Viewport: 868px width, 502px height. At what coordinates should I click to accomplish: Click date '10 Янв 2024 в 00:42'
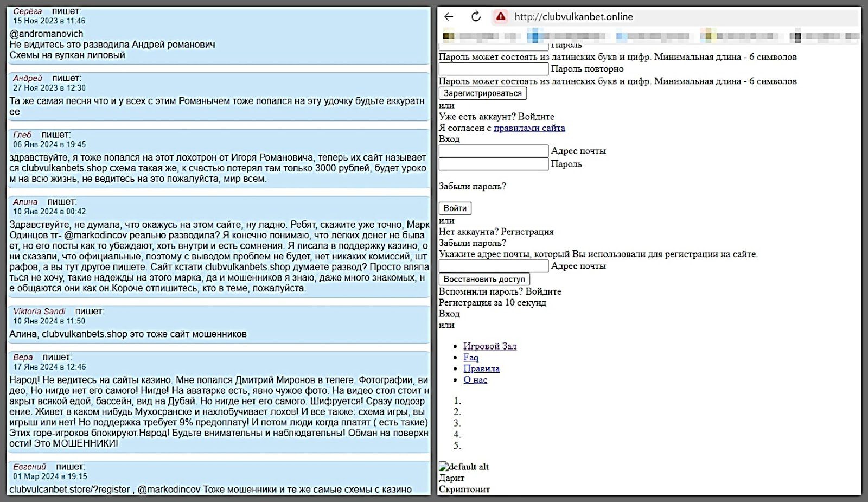coord(49,212)
